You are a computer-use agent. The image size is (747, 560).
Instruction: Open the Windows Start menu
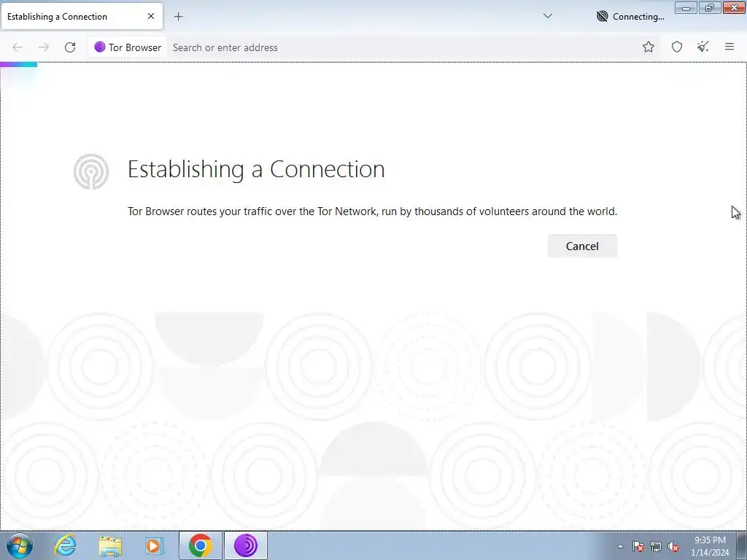(20, 545)
